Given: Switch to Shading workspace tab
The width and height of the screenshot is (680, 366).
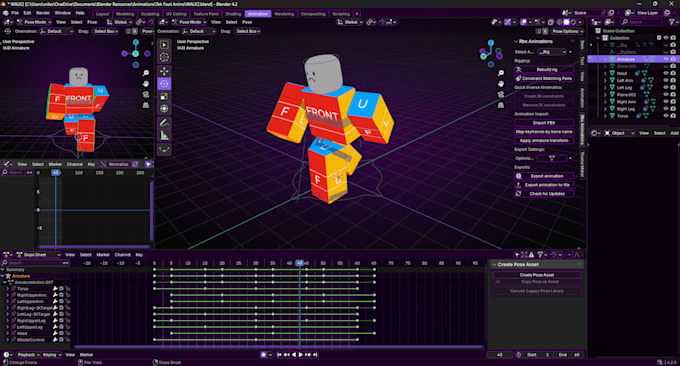Looking at the screenshot, I should click(233, 14).
